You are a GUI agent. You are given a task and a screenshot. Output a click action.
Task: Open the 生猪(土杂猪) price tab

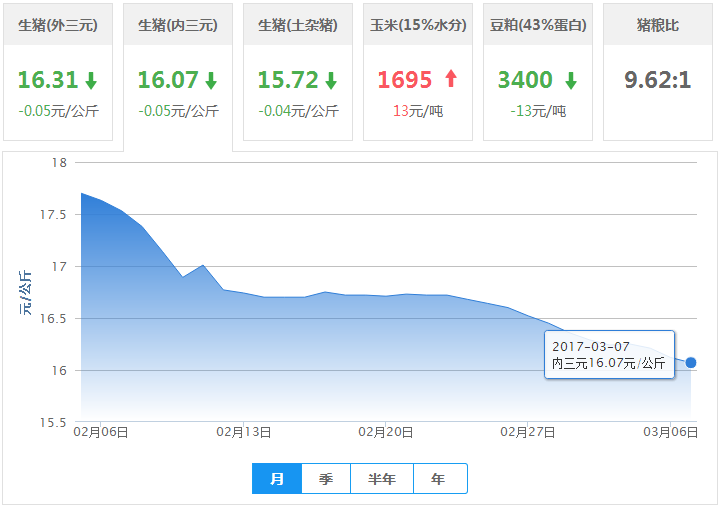297,25
